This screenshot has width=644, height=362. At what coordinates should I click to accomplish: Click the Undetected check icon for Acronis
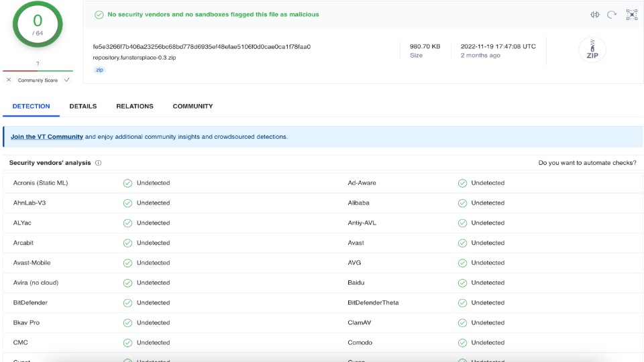pyautogui.click(x=127, y=183)
